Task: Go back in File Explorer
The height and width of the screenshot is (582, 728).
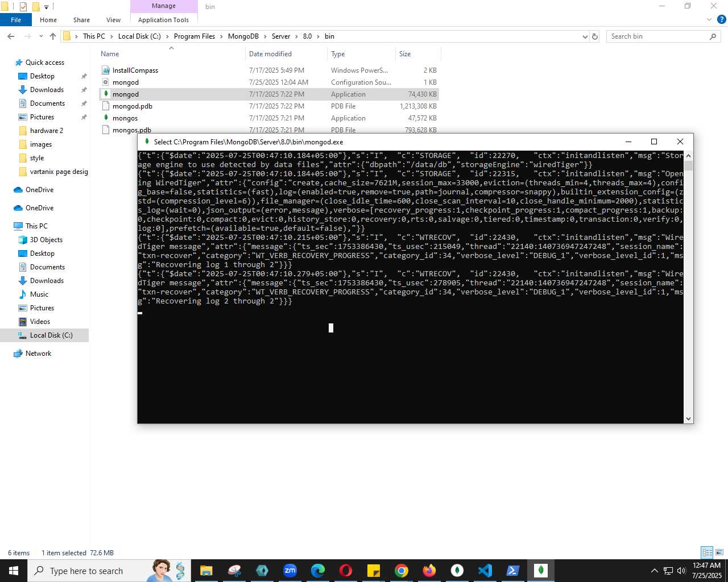Action: tap(11, 36)
